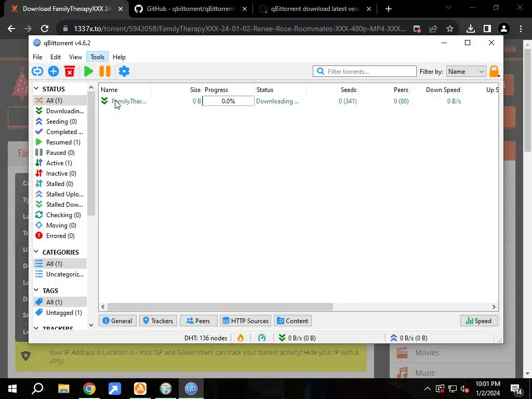Sort by the Down Speed column header
This screenshot has width=532, height=399.
click(436, 89)
